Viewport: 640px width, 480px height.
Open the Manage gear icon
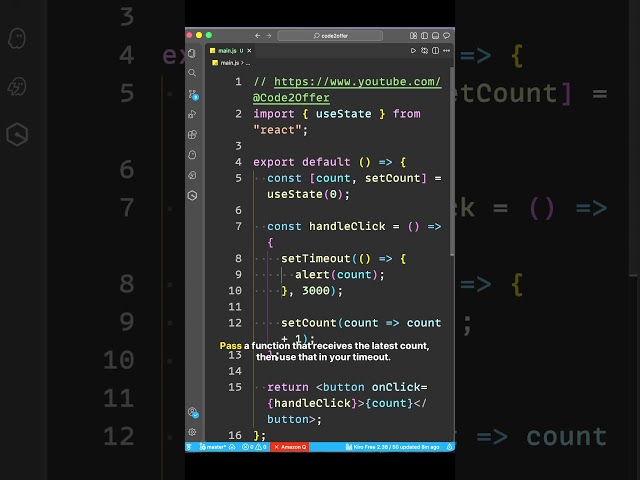click(x=192, y=432)
